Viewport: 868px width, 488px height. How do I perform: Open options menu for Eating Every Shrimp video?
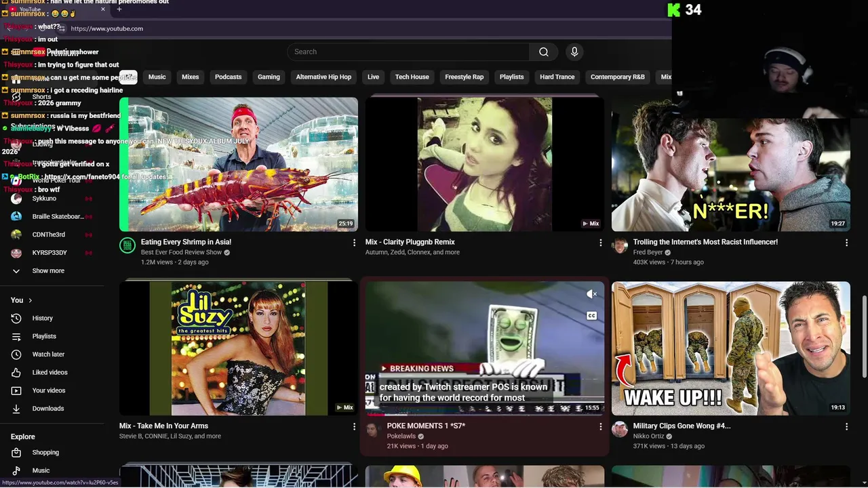[354, 243]
